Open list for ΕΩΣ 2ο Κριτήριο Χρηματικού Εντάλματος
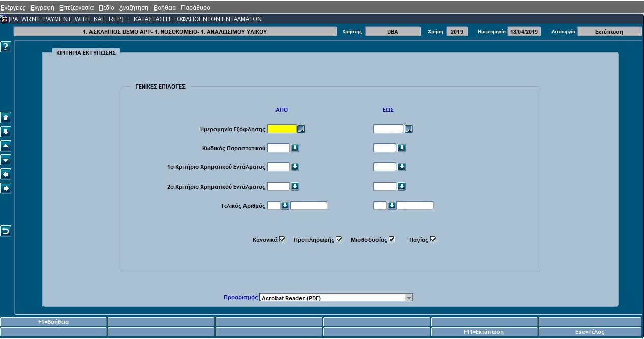The height and width of the screenshot is (339, 644). pos(402,187)
